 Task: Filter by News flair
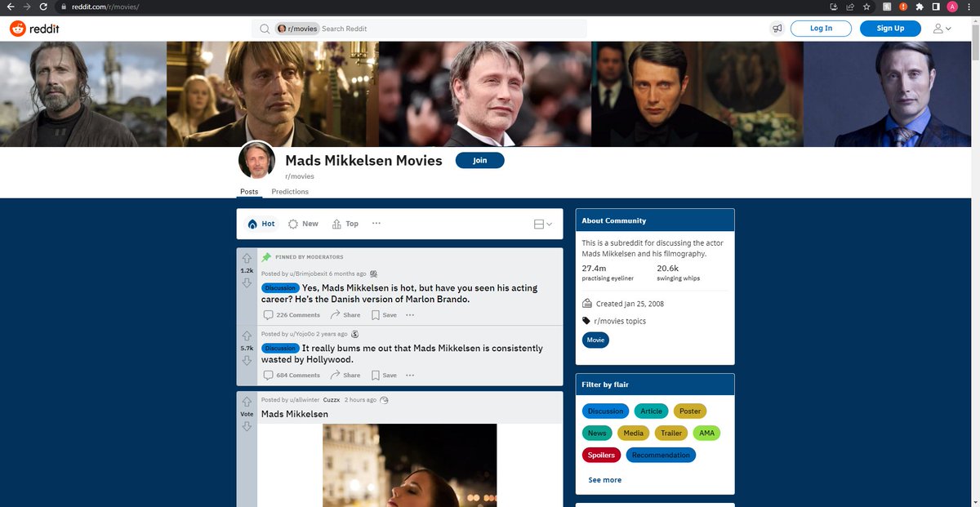pyautogui.click(x=597, y=433)
